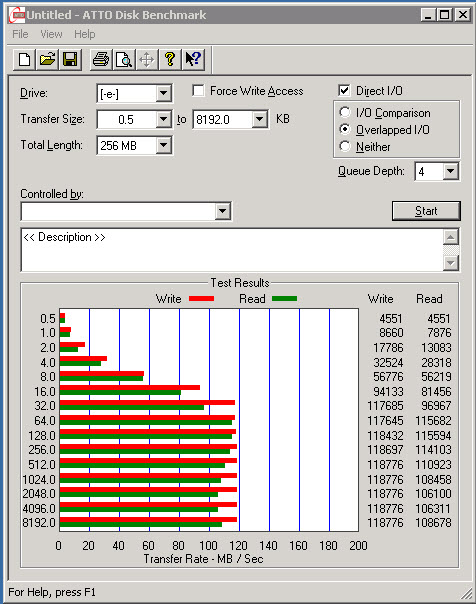The width and height of the screenshot is (476, 604).
Task: Open the Help menu
Action: (x=85, y=34)
